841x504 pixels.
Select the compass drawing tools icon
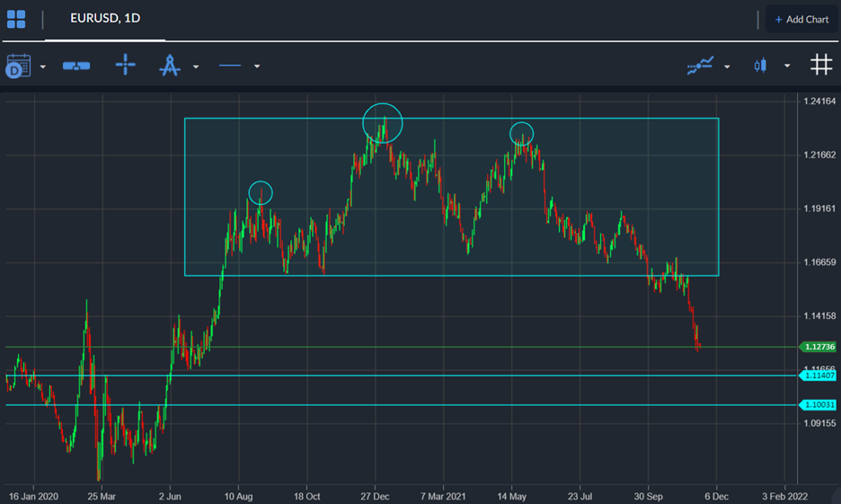tap(170, 66)
